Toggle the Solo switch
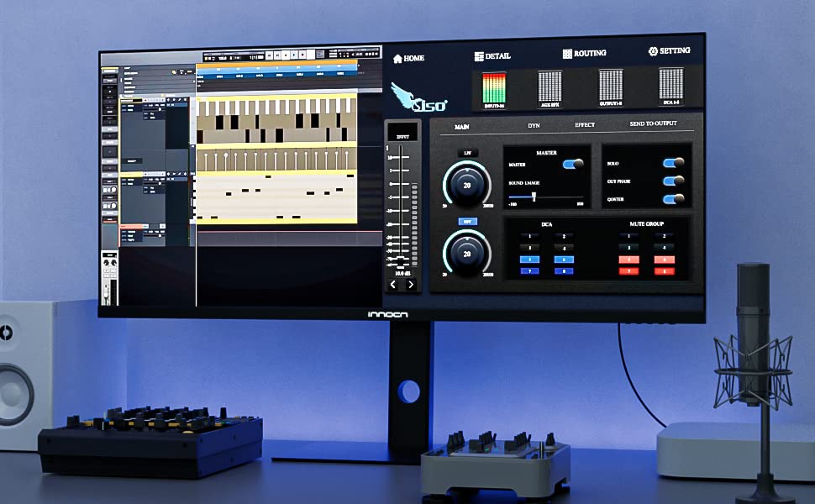Screen dimensions: 815x504 [673, 163]
